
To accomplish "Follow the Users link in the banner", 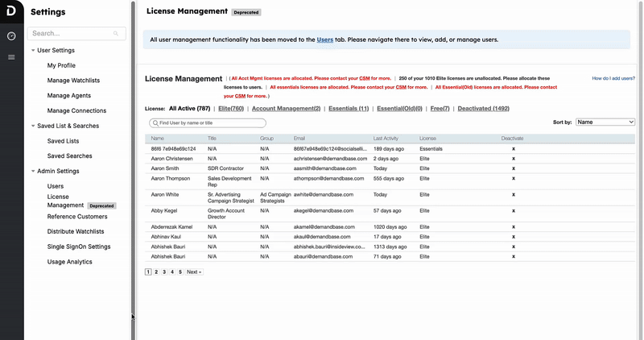I will pyautogui.click(x=325, y=39).
